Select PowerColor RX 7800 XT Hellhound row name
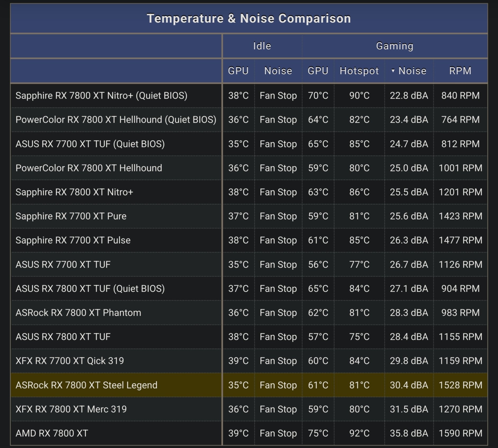 [x=89, y=168]
